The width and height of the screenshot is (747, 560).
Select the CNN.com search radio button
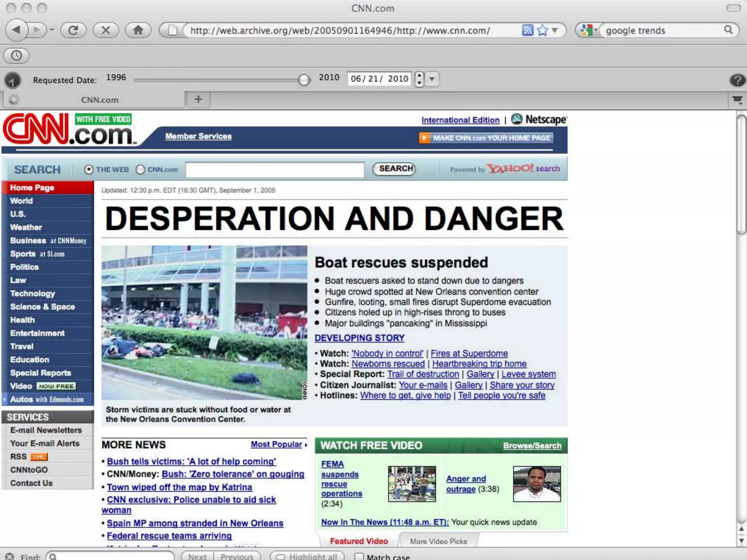140,170
